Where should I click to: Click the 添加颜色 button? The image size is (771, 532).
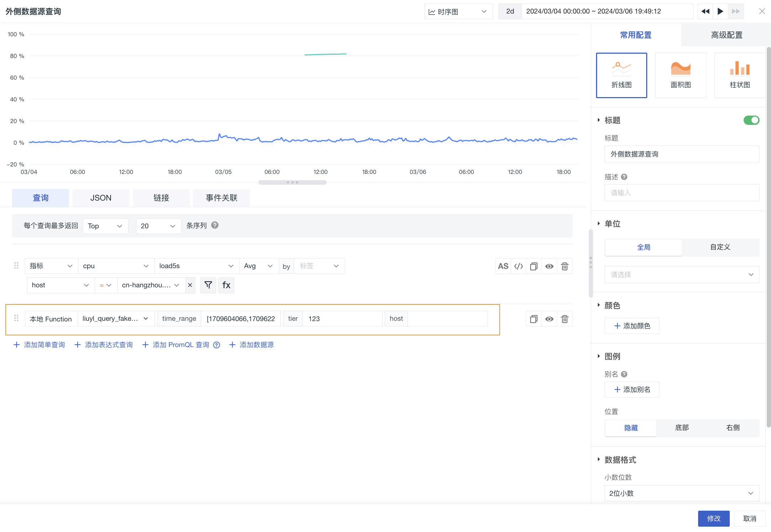pyautogui.click(x=632, y=326)
